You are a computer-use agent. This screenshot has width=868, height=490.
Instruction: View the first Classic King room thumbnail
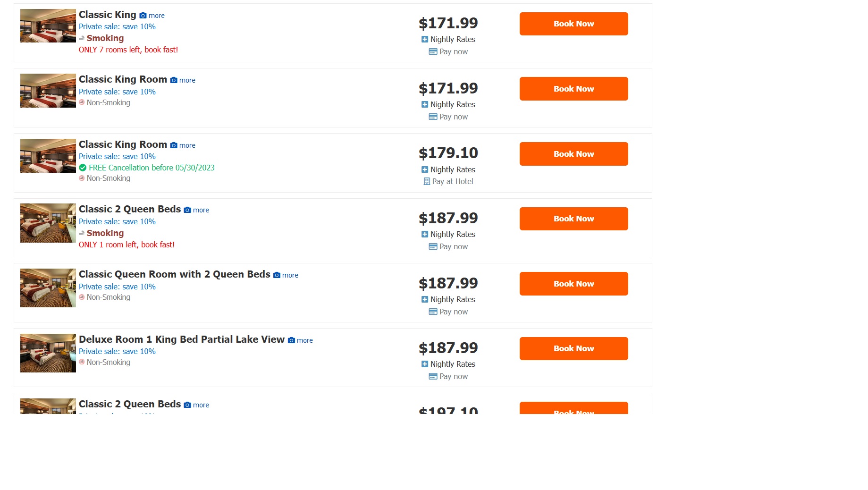click(x=48, y=26)
